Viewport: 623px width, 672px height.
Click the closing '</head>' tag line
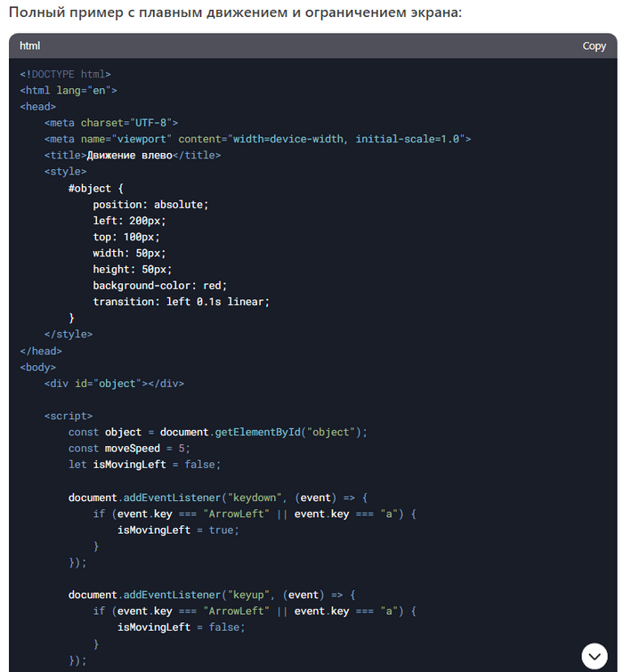(41, 351)
